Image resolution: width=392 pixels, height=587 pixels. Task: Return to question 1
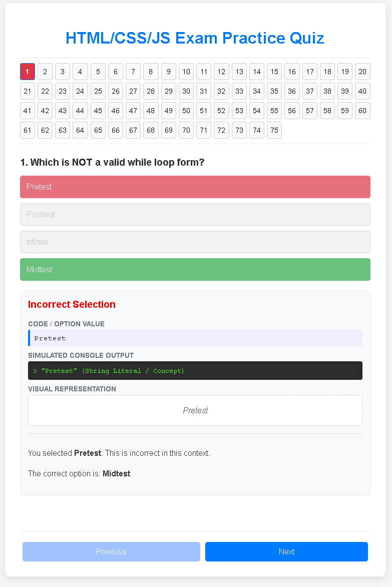coord(28,72)
